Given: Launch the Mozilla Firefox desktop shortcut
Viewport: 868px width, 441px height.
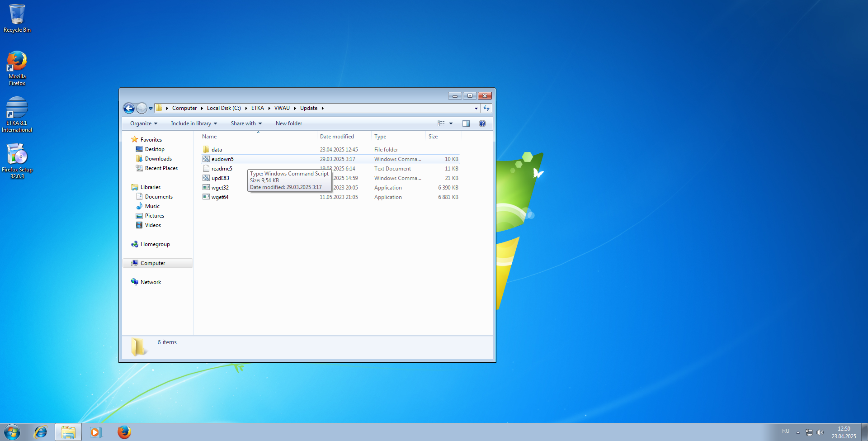Looking at the screenshot, I should 17,68.
